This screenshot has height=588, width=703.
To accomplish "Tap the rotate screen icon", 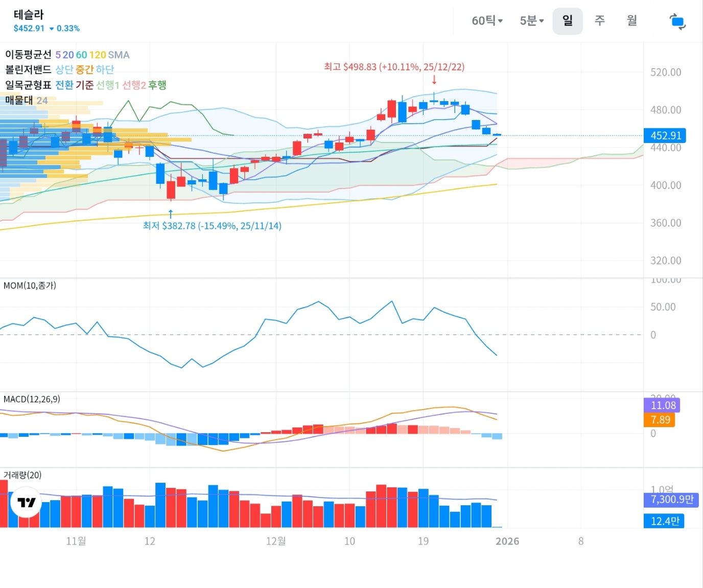I will click(x=677, y=21).
